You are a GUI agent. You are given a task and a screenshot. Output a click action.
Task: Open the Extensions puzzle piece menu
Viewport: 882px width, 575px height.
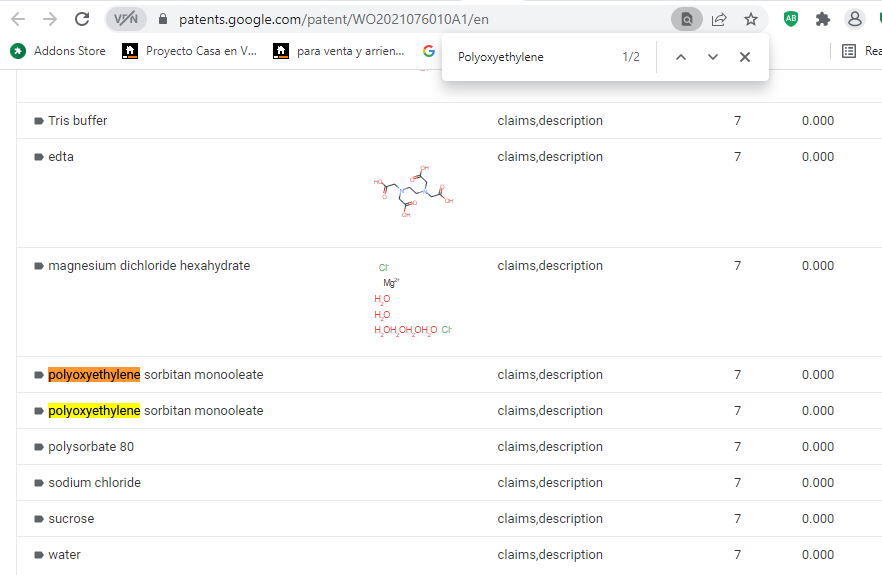coord(823,19)
